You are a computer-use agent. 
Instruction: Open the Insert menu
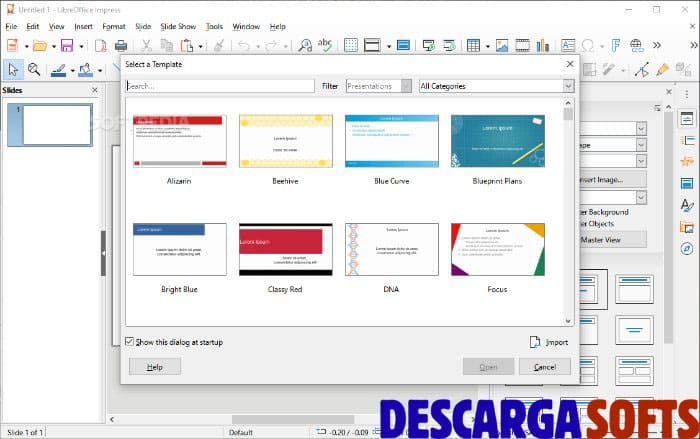coord(83,27)
